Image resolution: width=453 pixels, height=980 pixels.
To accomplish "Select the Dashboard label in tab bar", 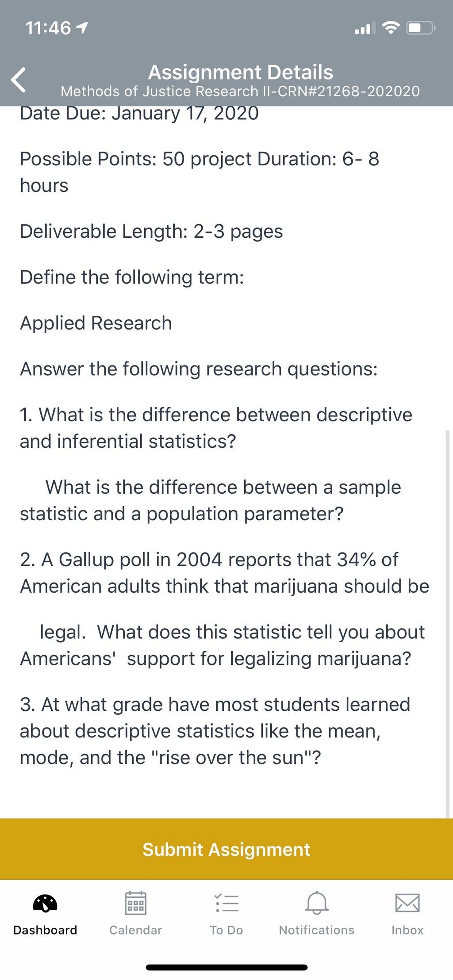I will tap(45, 930).
